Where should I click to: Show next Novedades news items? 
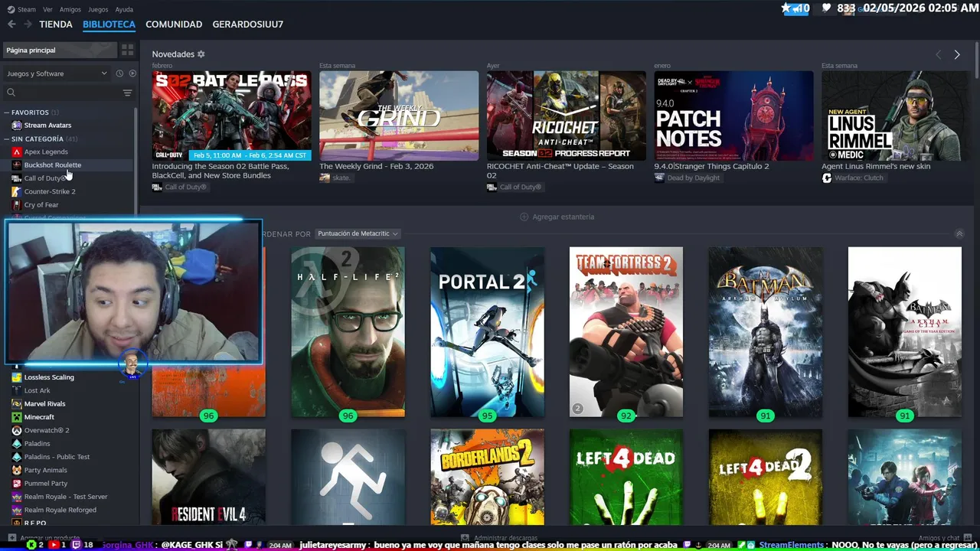(x=957, y=54)
